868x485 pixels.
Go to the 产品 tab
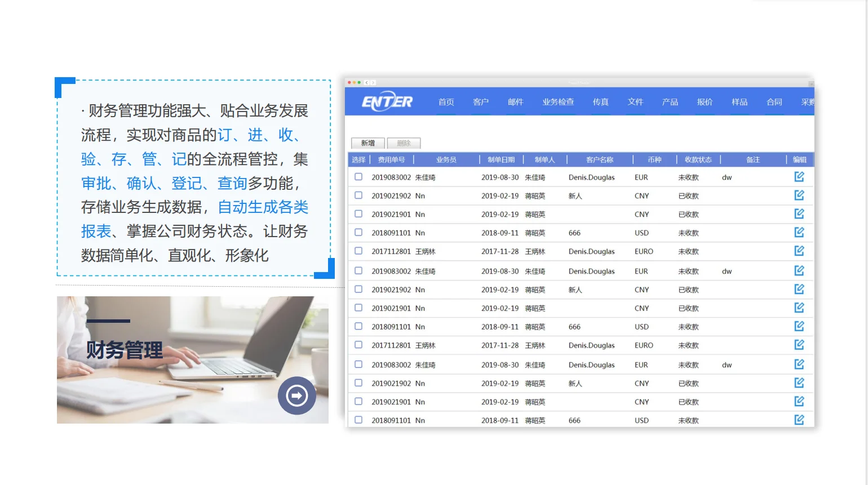pyautogui.click(x=670, y=102)
